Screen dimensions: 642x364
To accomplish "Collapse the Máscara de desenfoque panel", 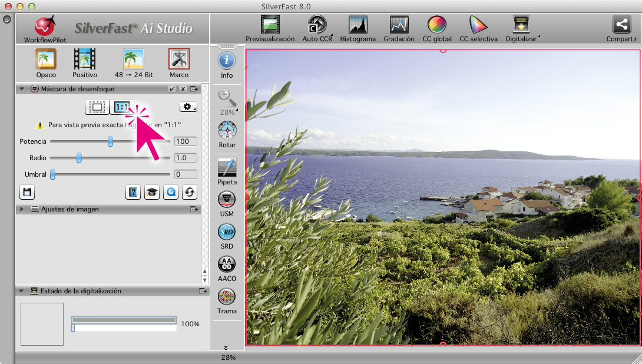I will (x=22, y=90).
